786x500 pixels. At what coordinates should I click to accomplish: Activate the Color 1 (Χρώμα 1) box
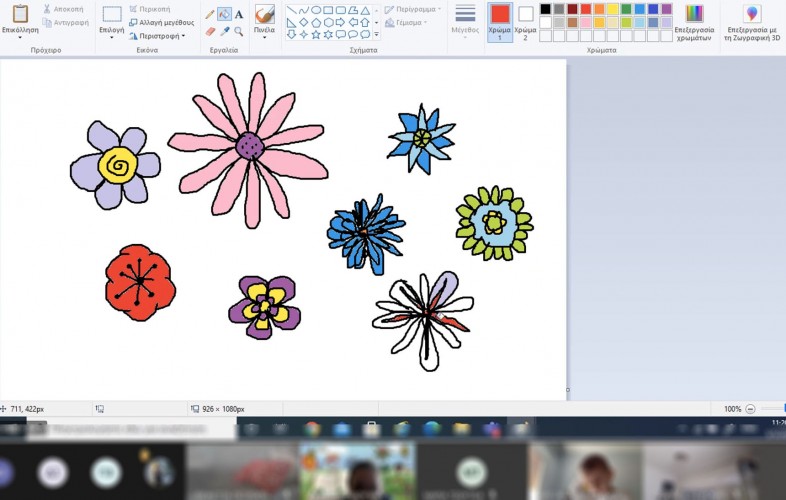[499, 14]
